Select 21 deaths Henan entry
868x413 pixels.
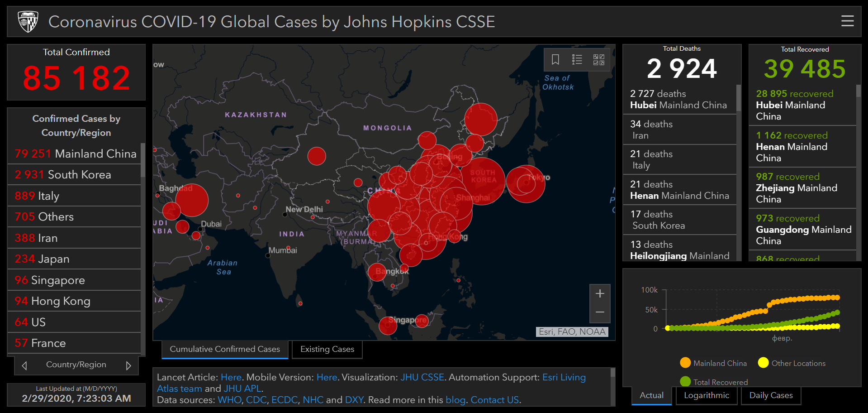[679, 190]
